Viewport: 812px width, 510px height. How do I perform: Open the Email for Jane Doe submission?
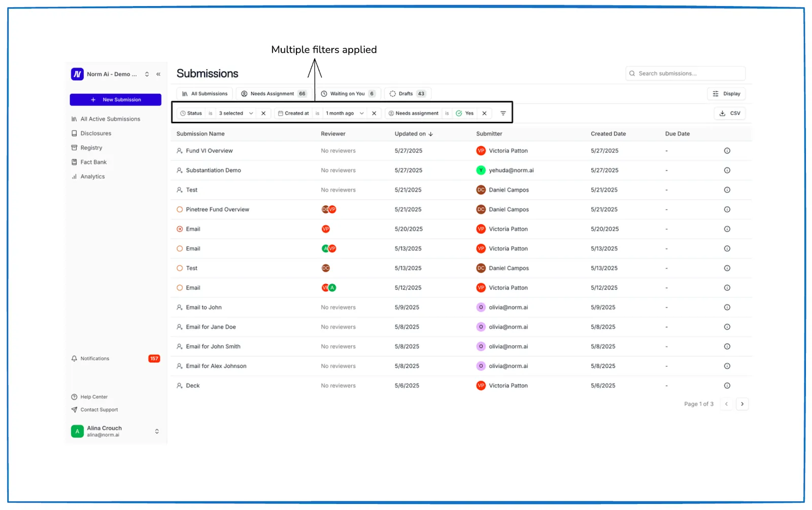211,327
